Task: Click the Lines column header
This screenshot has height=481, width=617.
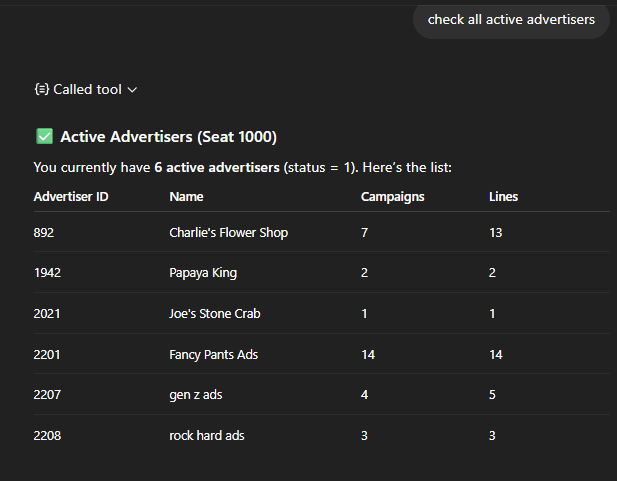Action: click(503, 197)
